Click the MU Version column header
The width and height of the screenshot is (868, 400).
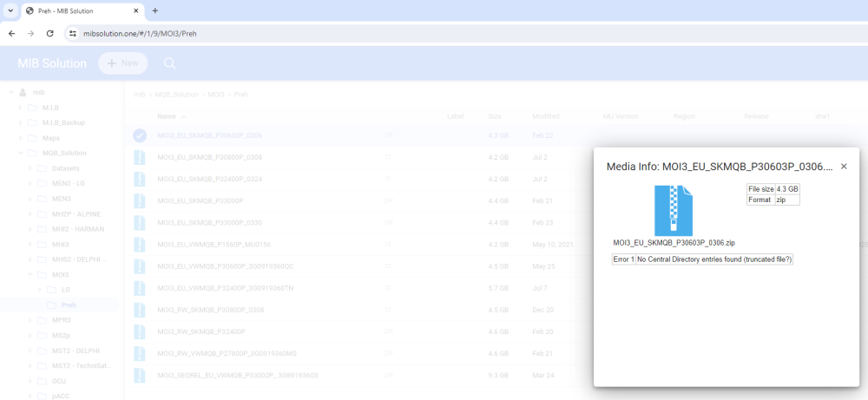coord(621,117)
